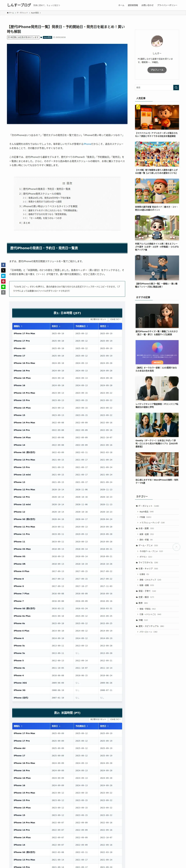Open 体育祭の選手宣誓 article thumbnail

(157, 191)
